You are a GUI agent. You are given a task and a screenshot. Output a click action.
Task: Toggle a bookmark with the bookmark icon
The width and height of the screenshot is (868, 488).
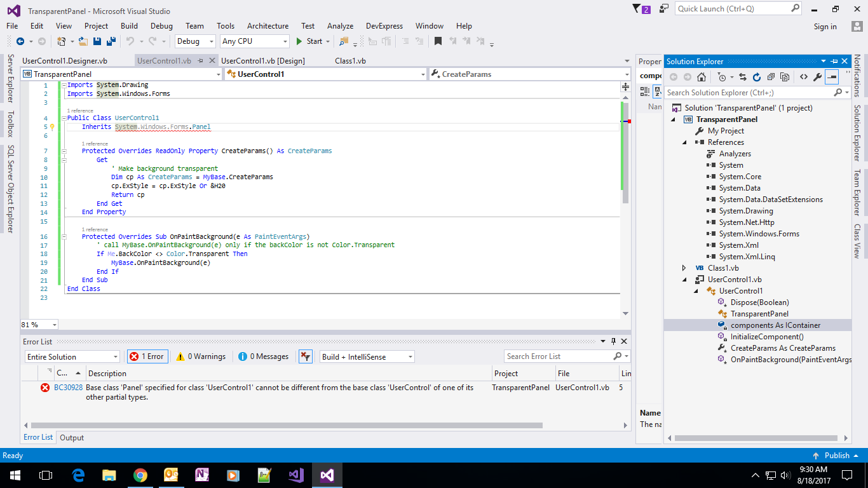[438, 41]
